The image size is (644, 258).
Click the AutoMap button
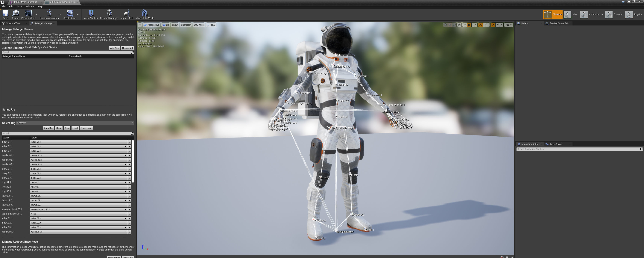[48, 128]
